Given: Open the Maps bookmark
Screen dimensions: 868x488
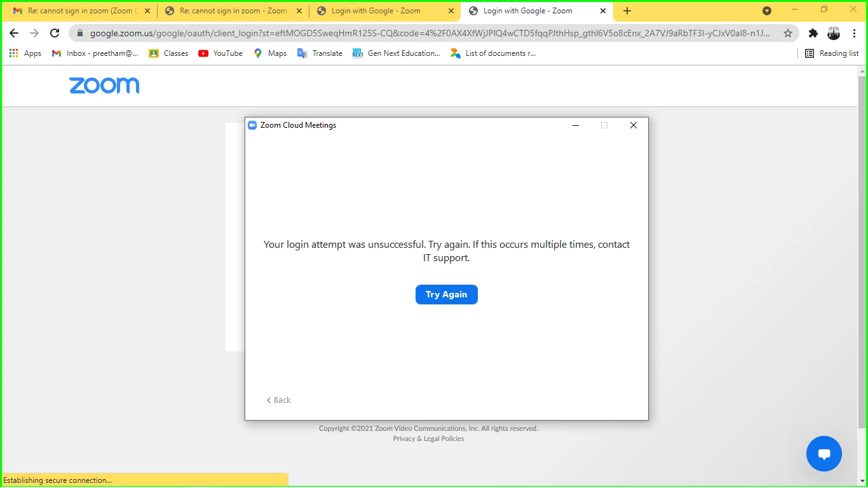Looking at the screenshot, I should click(x=270, y=53).
